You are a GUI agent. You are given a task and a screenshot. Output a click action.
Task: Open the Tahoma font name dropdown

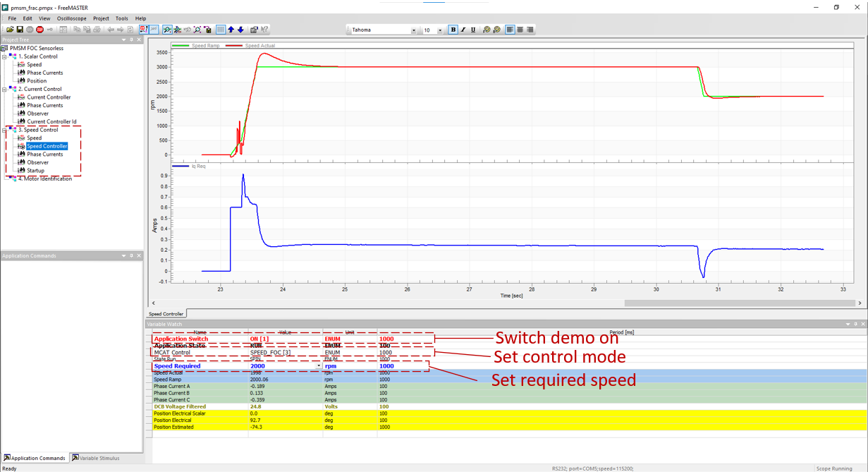pyautogui.click(x=413, y=30)
